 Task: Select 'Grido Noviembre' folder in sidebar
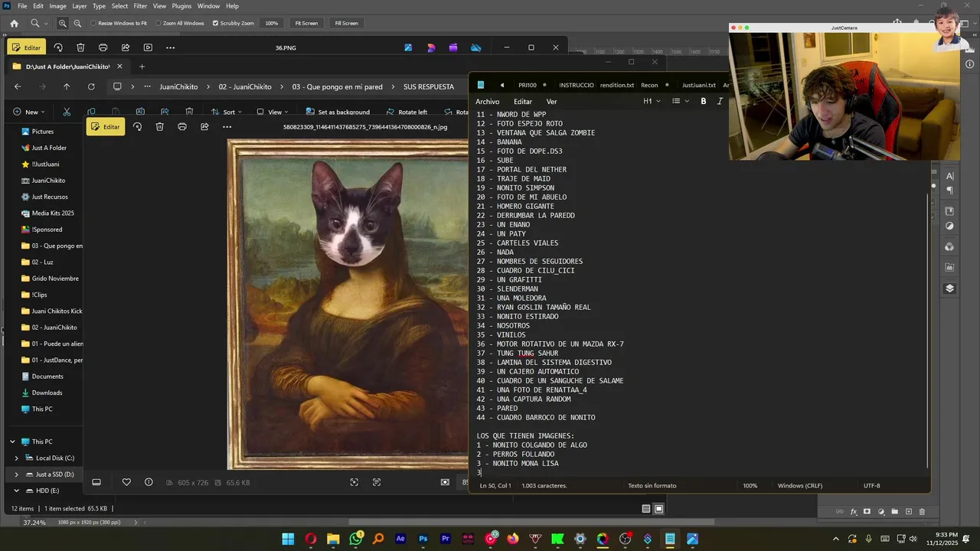55,279
